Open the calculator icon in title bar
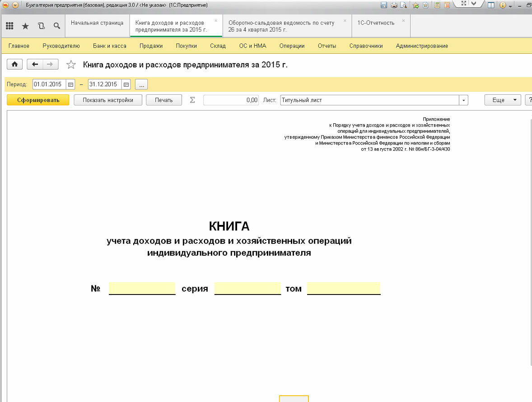 [437, 5]
